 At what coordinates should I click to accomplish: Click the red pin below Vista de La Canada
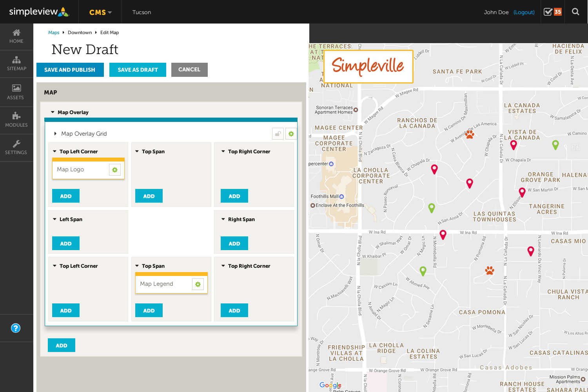514,145
